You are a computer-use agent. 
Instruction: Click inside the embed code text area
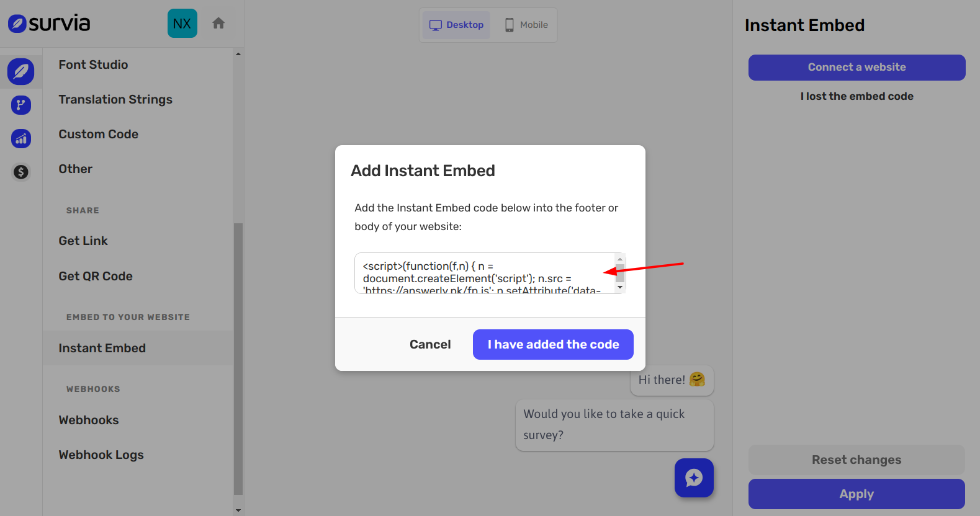[484, 273]
